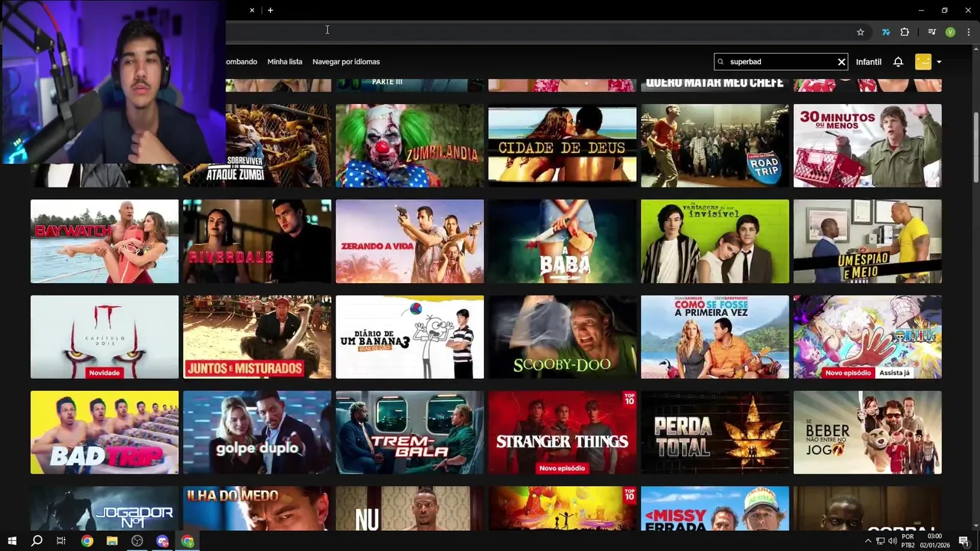Click Novo episódio badge on Stranger Things
The width and height of the screenshot is (980, 551).
point(562,468)
